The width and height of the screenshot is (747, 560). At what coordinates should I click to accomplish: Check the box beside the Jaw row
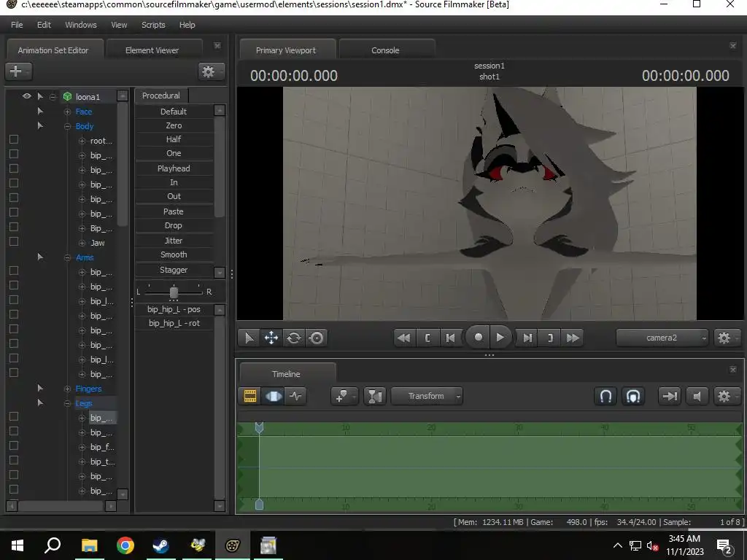(14, 241)
